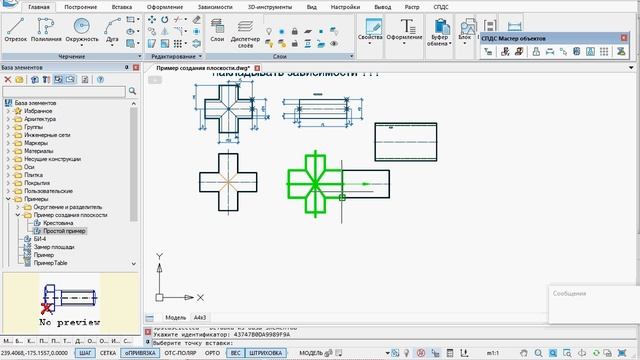Click the red X delete icon in База элементов

[x=7, y=80]
